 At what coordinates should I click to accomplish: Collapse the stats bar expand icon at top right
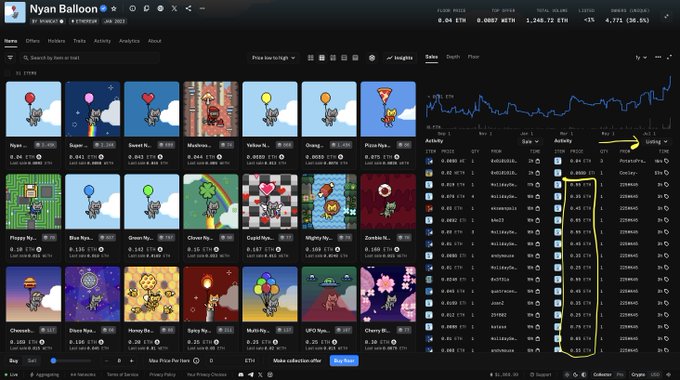[x=667, y=16]
